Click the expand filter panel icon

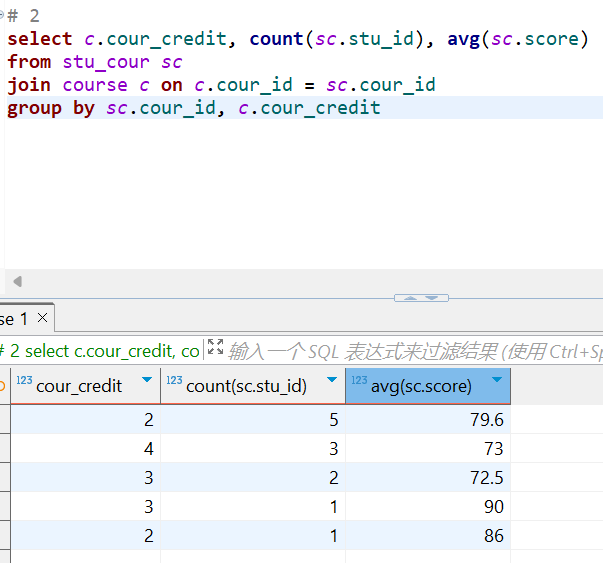point(214,349)
